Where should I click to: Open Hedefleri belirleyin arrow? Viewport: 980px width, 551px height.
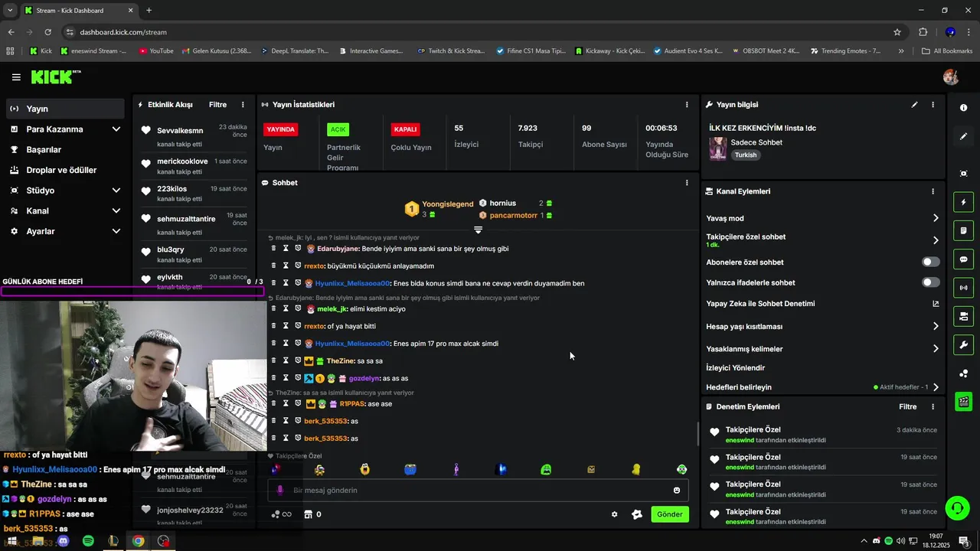tap(936, 387)
